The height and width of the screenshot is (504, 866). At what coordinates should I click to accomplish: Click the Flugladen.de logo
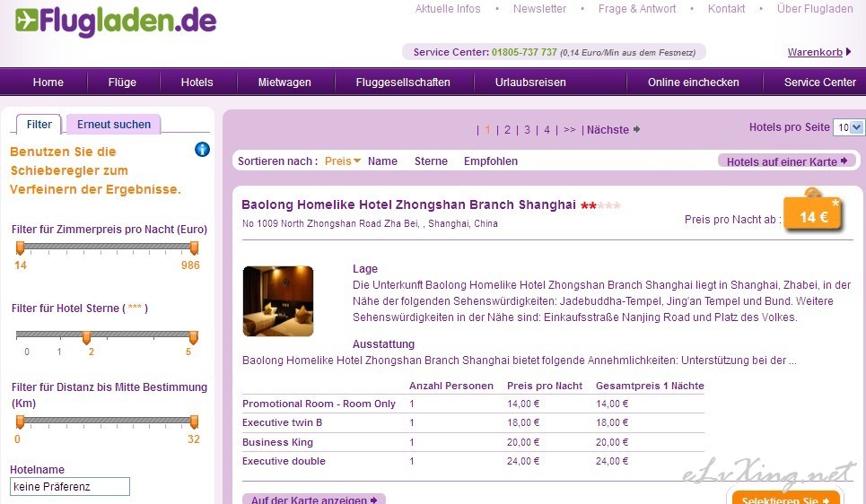point(116,22)
